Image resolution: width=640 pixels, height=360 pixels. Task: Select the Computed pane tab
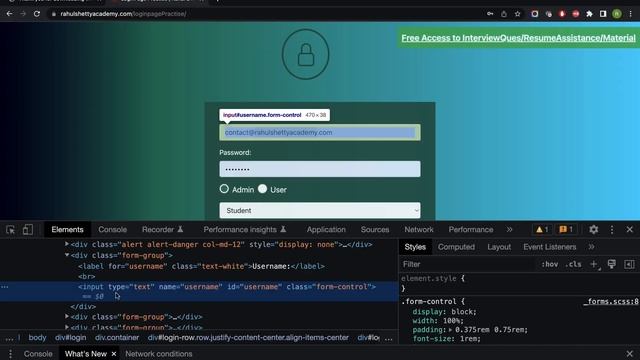click(x=456, y=247)
